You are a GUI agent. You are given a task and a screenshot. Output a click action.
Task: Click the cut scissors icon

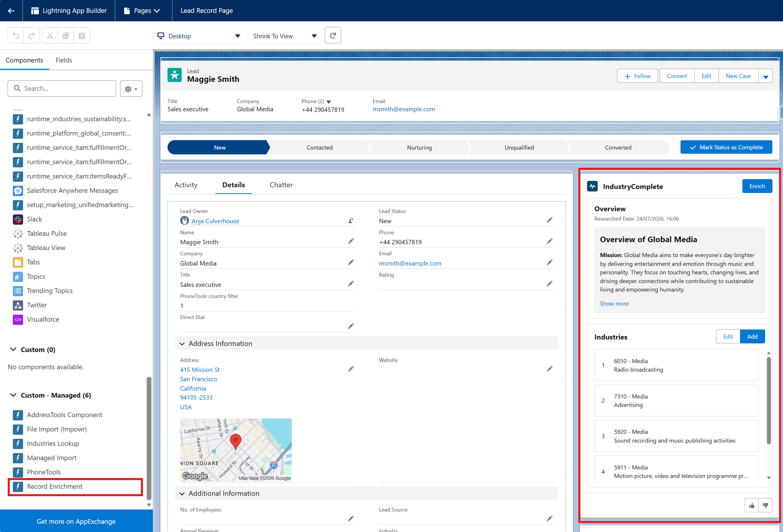click(x=50, y=35)
